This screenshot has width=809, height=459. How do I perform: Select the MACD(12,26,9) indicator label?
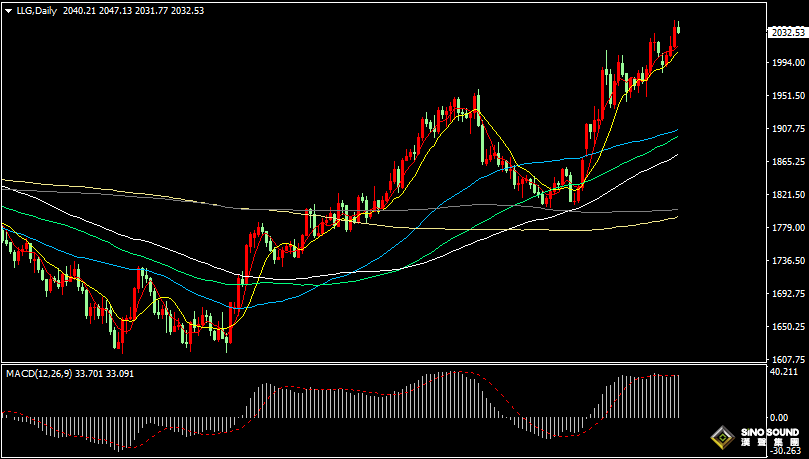pyautogui.click(x=39, y=374)
